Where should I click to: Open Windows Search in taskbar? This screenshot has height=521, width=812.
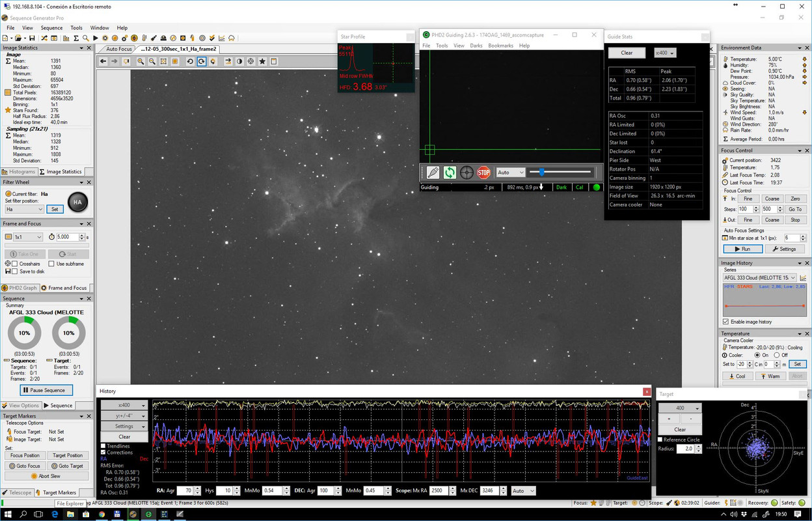click(23, 514)
